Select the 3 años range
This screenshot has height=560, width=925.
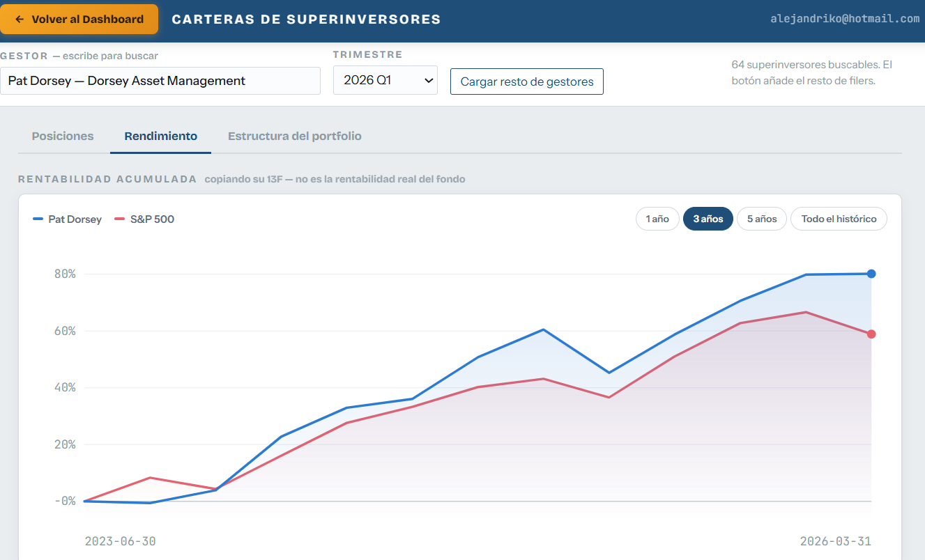(x=708, y=219)
